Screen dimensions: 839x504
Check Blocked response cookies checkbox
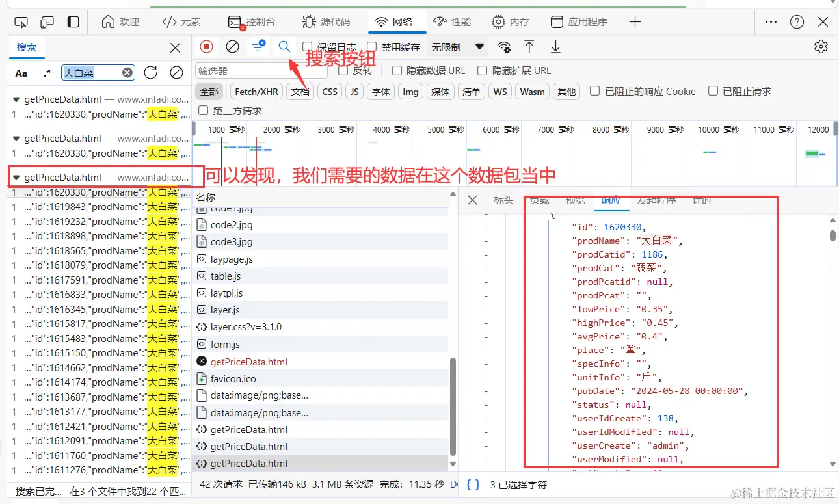pyautogui.click(x=594, y=91)
